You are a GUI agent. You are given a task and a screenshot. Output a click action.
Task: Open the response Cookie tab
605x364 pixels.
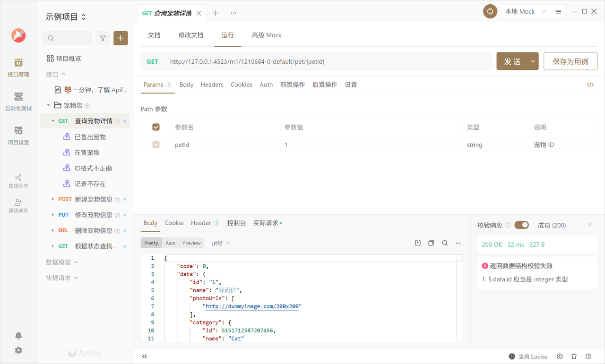tap(174, 223)
